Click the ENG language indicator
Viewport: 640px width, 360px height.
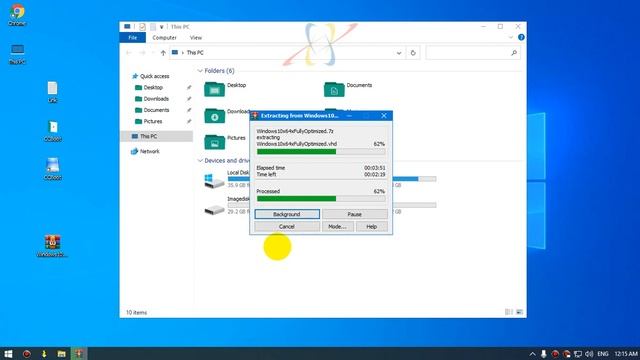click(x=603, y=354)
